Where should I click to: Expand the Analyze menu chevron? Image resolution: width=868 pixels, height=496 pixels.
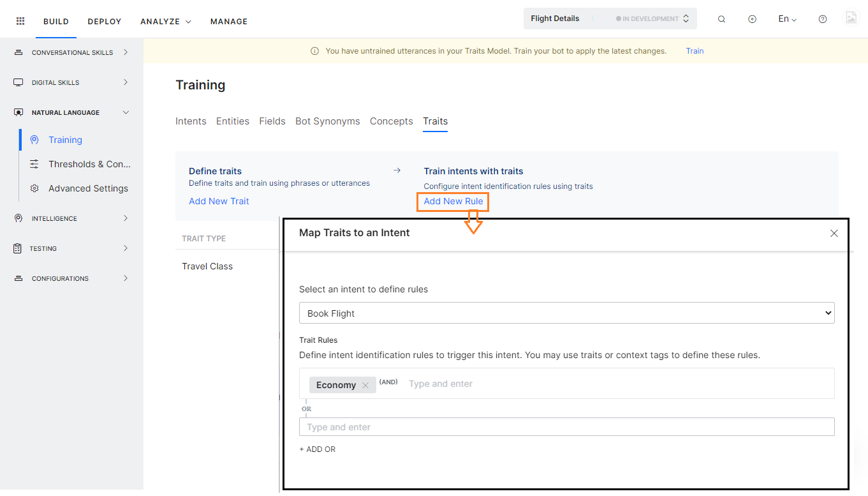pos(187,21)
